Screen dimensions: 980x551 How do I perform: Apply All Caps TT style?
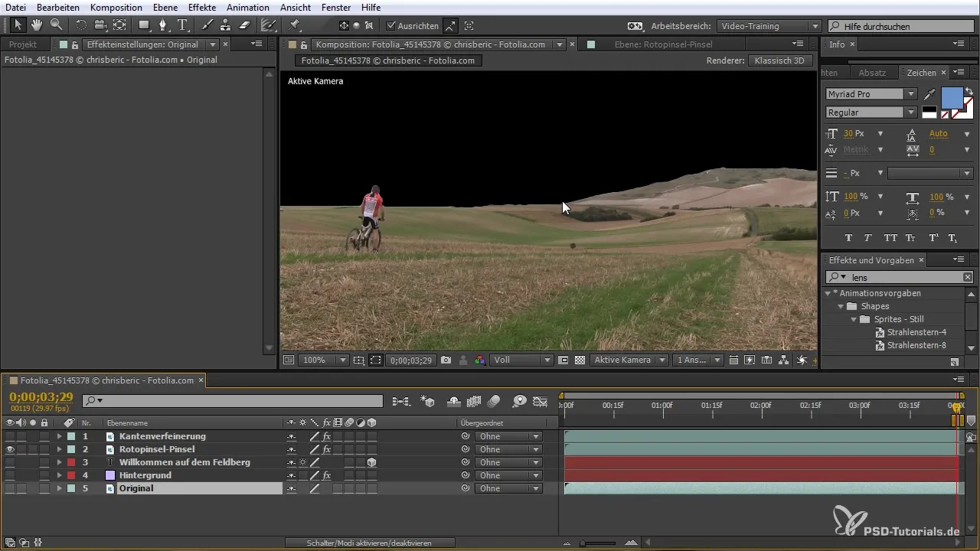click(890, 238)
